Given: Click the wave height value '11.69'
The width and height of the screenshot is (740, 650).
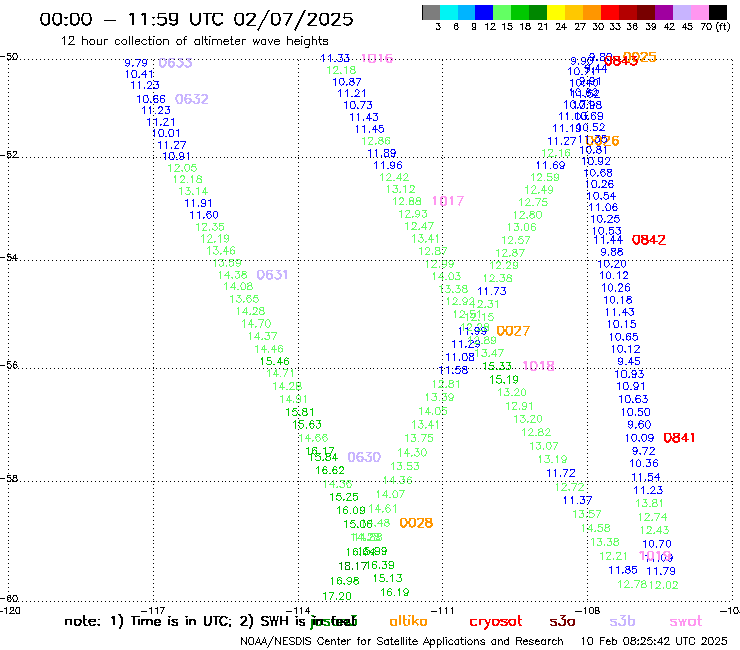Looking at the screenshot, I should coord(550,165).
